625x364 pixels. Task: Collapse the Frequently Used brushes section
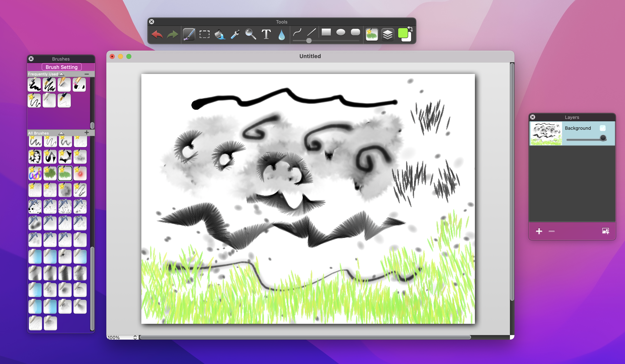pos(61,74)
